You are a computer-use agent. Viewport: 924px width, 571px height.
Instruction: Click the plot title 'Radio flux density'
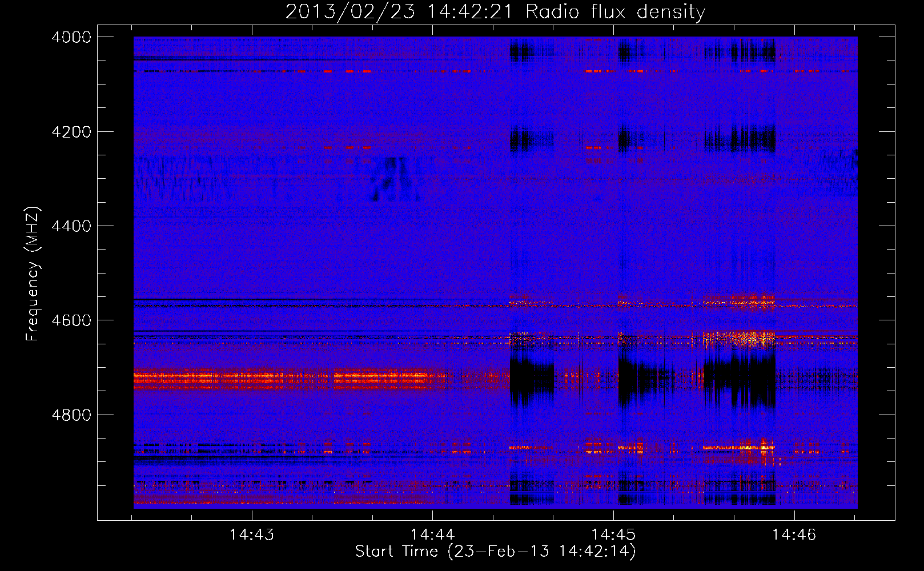coord(615,12)
